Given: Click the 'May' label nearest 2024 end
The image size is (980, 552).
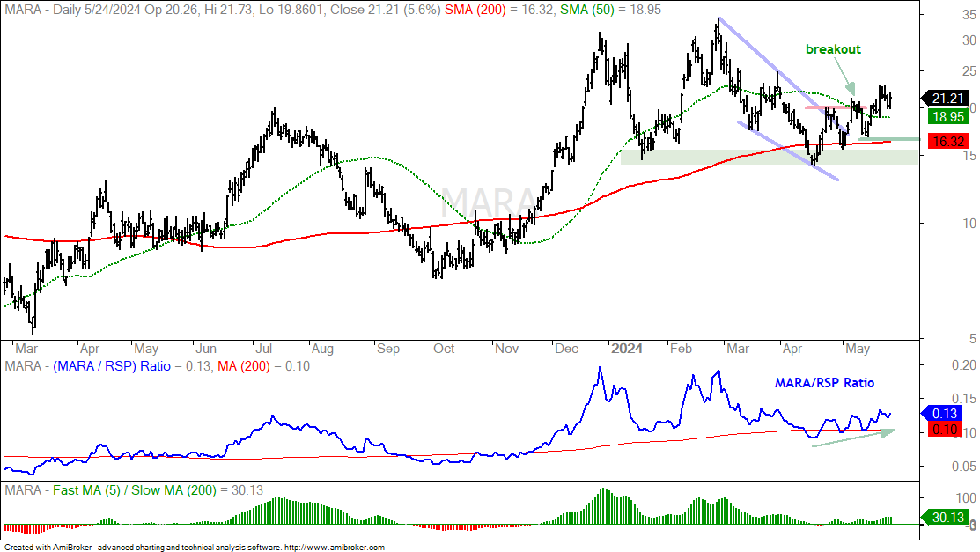Looking at the screenshot, I should tap(858, 349).
